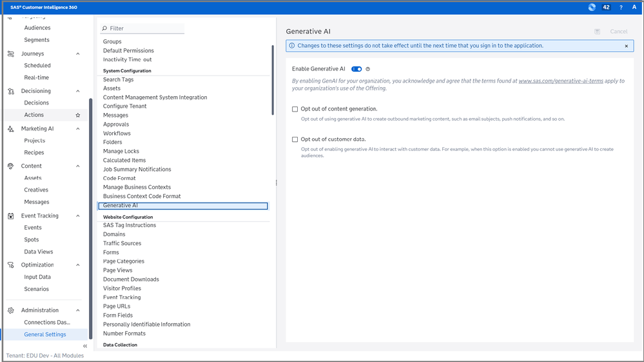Select Manage Locks setting
644x362 pixels.
(x=121, y=152)
